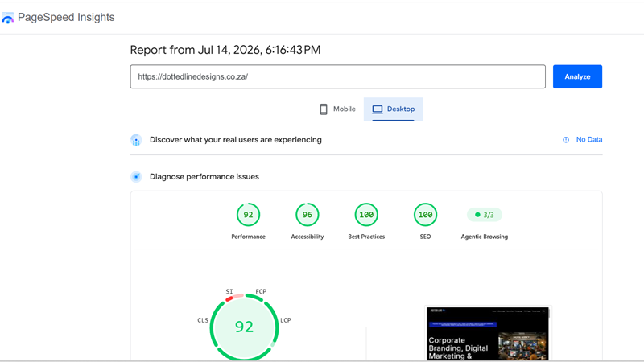644x362 pixels.
Task: Click the SEO label
Action: 425,237
